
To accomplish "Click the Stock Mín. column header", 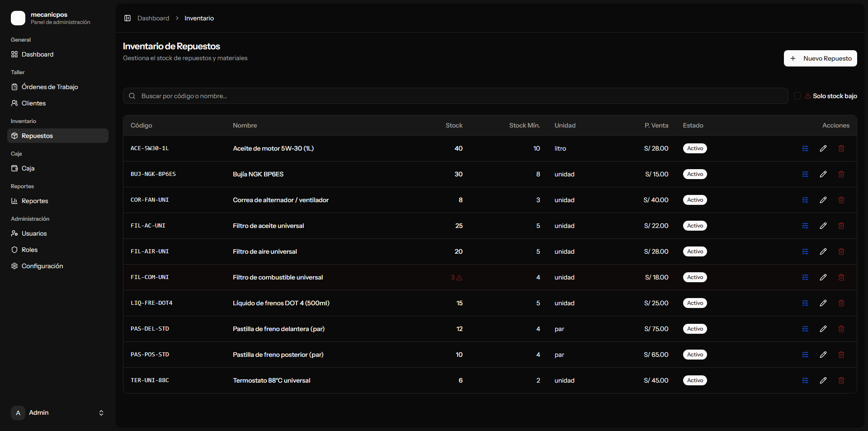I will point(524,125).
